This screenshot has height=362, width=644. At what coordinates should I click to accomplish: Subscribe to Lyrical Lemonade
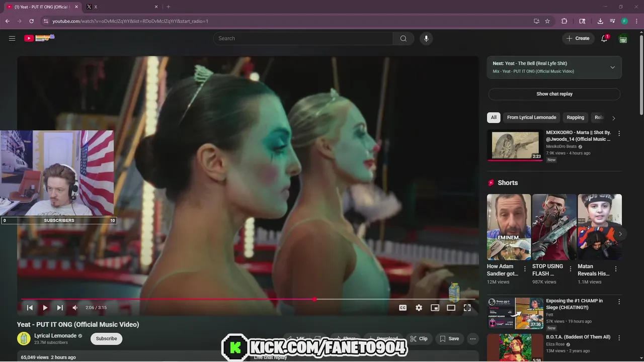106,339
